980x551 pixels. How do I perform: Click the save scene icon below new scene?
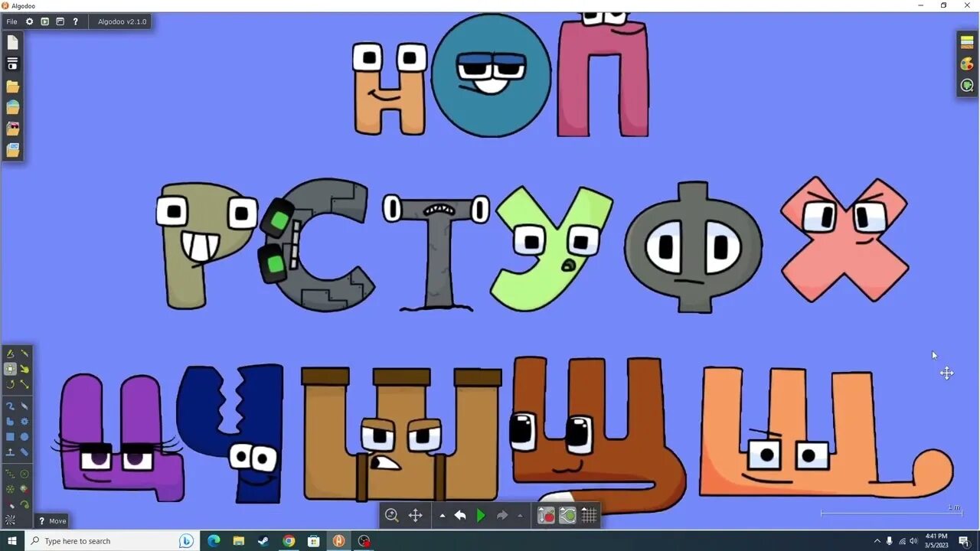[x=13, y=64]
